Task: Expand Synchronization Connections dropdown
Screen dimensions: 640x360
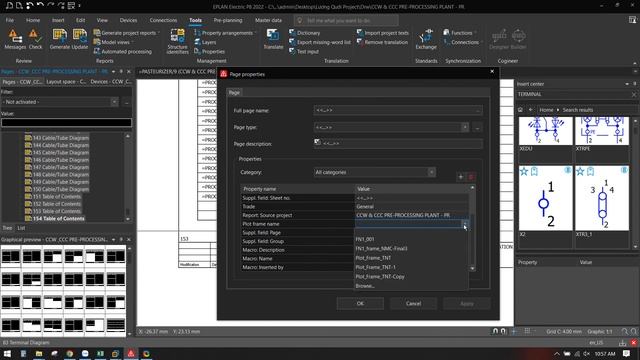Action: 482,42
